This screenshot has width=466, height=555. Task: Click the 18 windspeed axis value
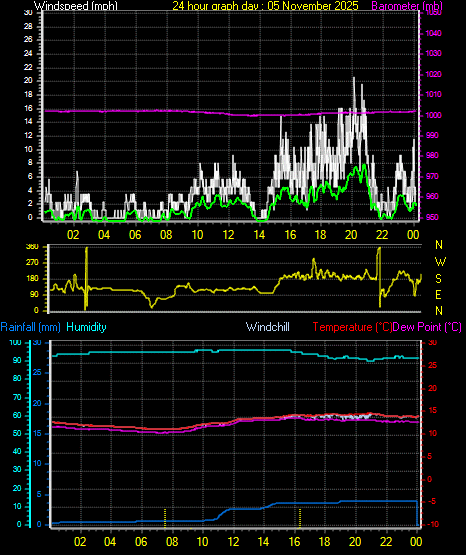(x=28, y=95)
